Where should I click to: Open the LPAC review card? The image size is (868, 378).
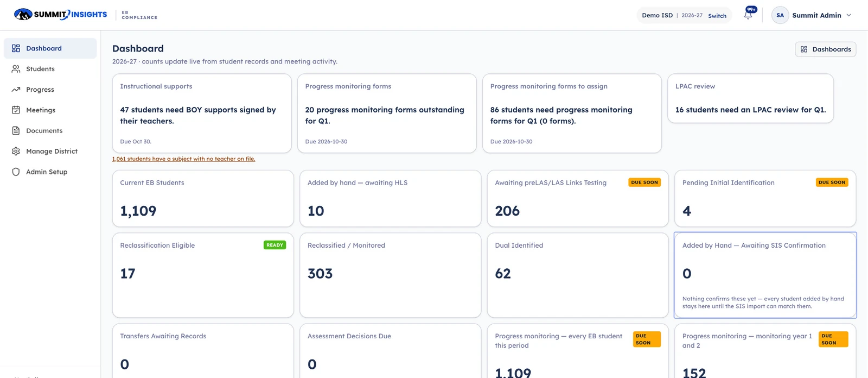(x=750, y=99)
